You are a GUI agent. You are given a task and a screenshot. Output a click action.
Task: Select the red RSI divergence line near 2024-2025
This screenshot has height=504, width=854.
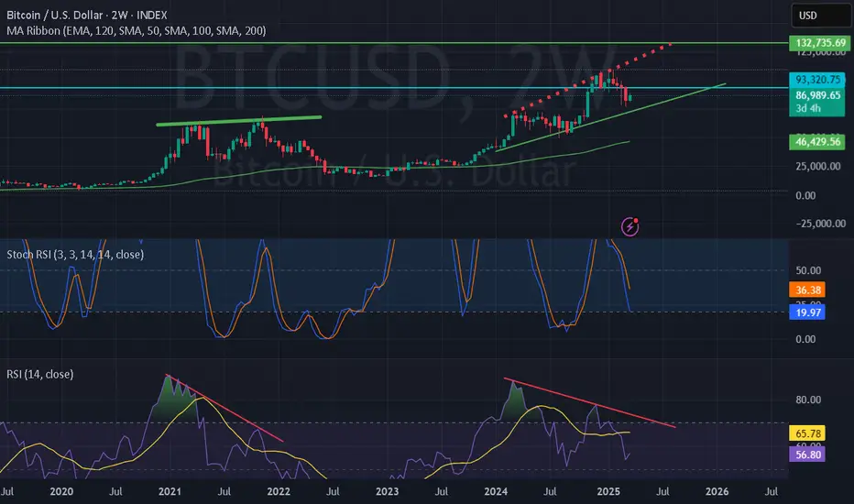[x=590, y=402]
